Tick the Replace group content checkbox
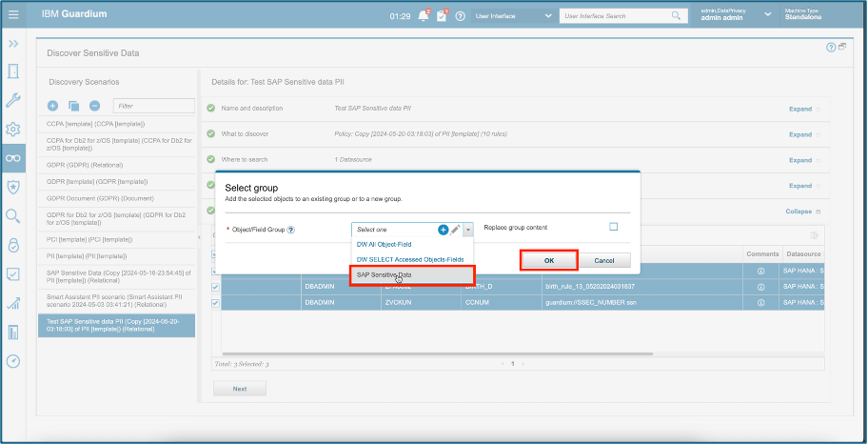 pyautogui.click(x=613, y=227)
